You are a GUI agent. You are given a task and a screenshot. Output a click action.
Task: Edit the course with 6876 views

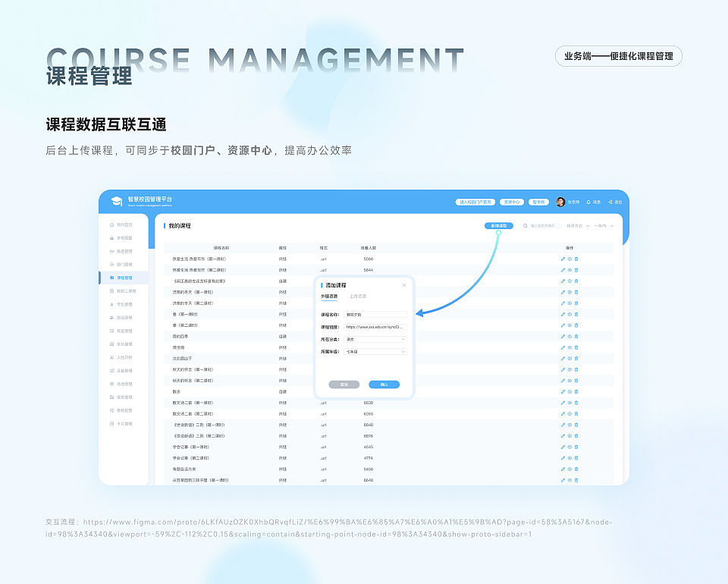tap(563, 436)
